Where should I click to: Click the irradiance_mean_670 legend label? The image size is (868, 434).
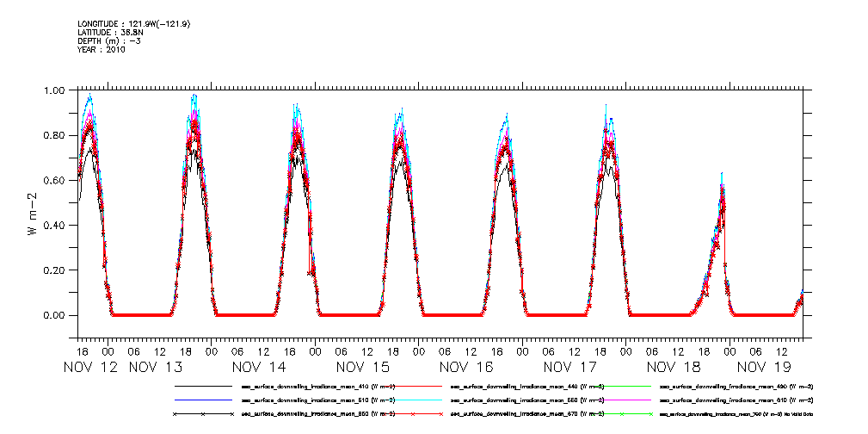pyautogui.click(x=527, y=414)
